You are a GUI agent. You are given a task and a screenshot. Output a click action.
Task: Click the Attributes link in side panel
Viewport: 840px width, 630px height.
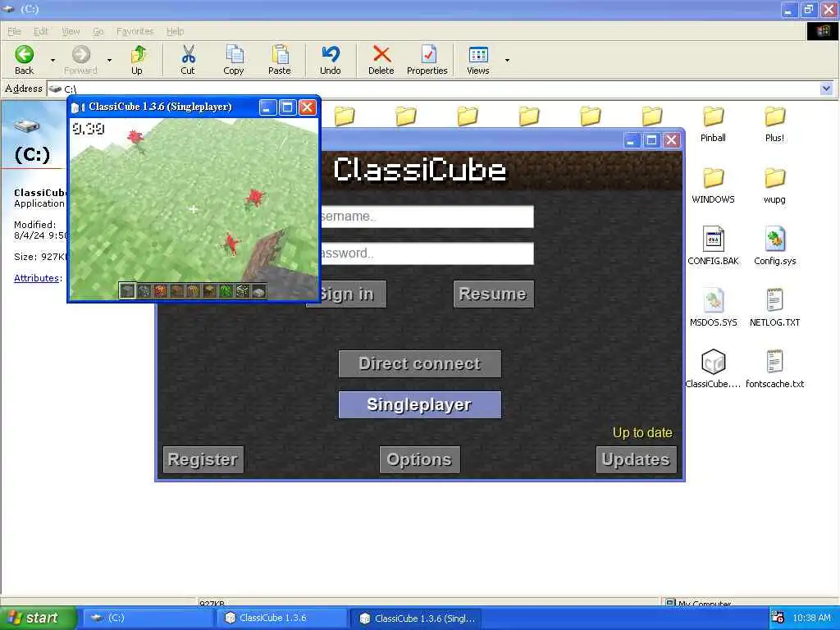pyautogui.click(x=36, y=278)
